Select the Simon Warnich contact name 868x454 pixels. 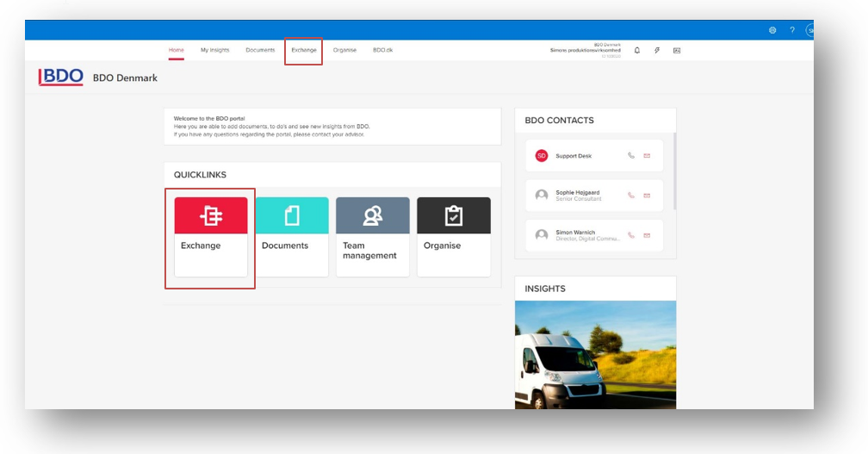(x=575, y=233)
